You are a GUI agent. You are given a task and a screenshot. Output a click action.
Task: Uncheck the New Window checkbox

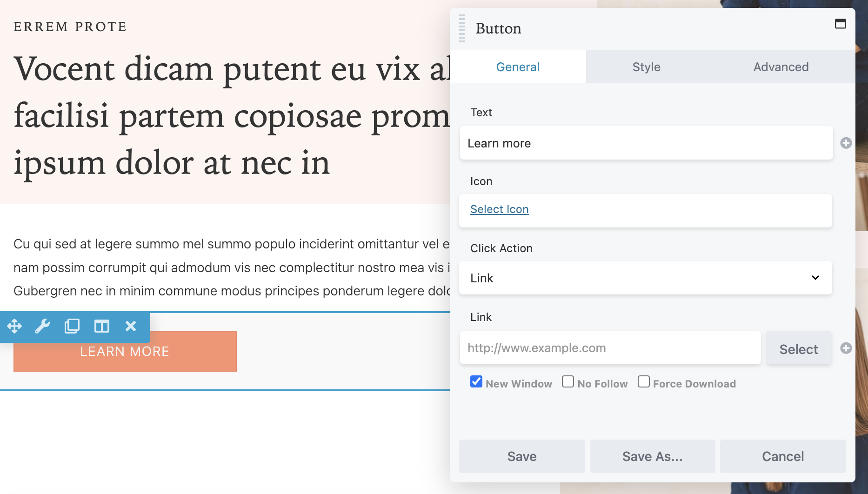coord(476,382)
